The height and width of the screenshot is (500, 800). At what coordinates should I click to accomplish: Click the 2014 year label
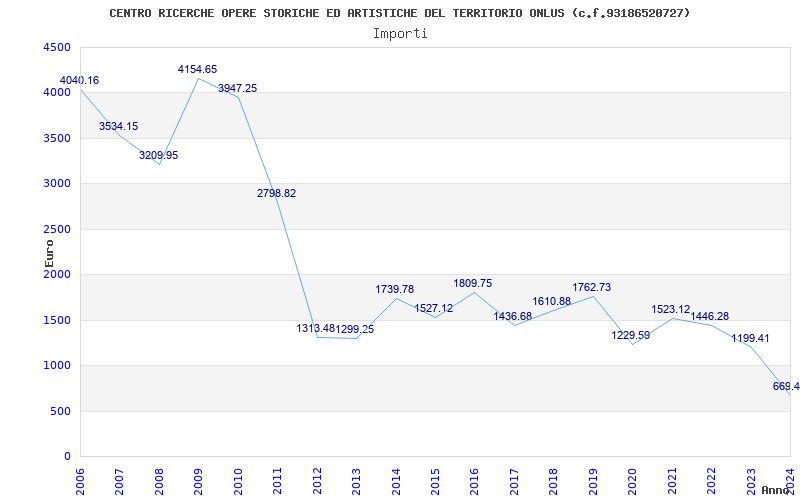point(396,481)
